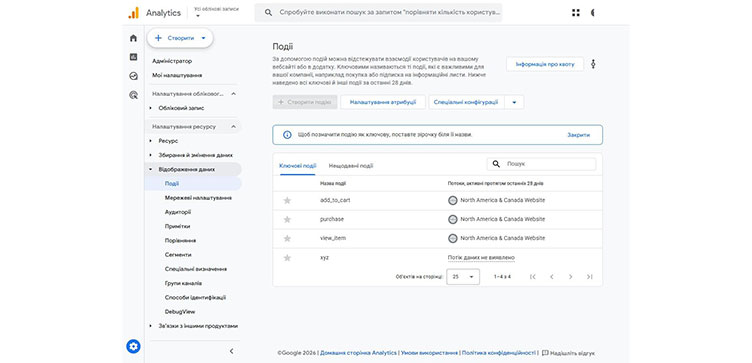Open Примітки in the sidebar
This screenshot has width=752, height=363.
click(x=177, y=226)
